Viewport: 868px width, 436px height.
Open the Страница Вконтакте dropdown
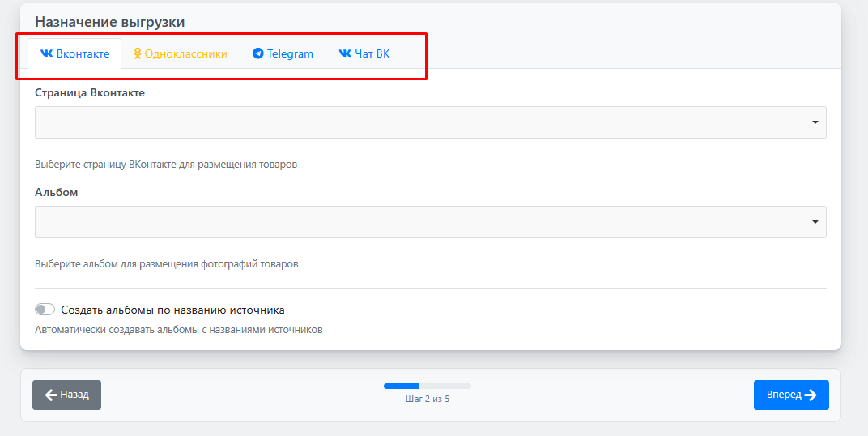point(430,122)
